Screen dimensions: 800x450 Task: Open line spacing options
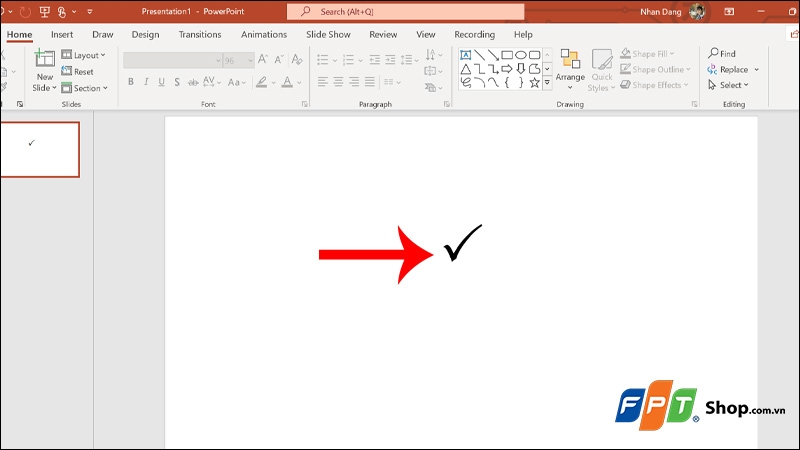click(409, 60)
